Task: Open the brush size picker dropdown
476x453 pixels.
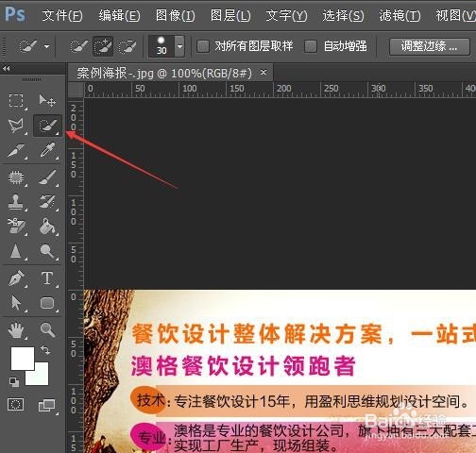Action: 179,46
